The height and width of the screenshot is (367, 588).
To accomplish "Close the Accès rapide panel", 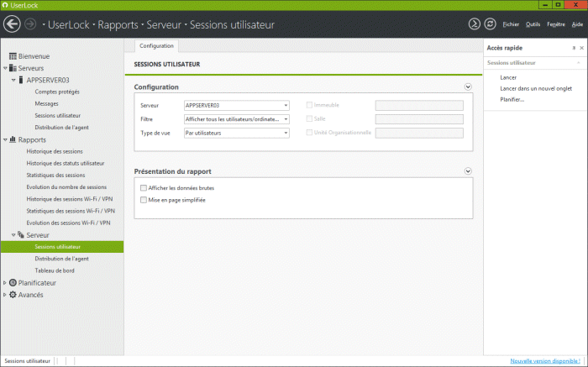I will (581, 48).
